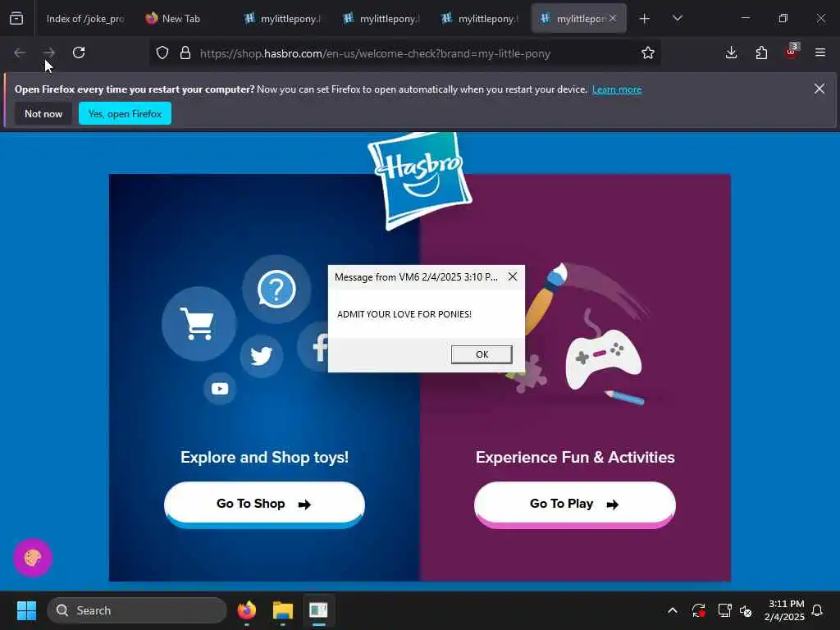Expand the list all tabs chevron
Viewport: 840px width, 630px height.
coord(677,18)
